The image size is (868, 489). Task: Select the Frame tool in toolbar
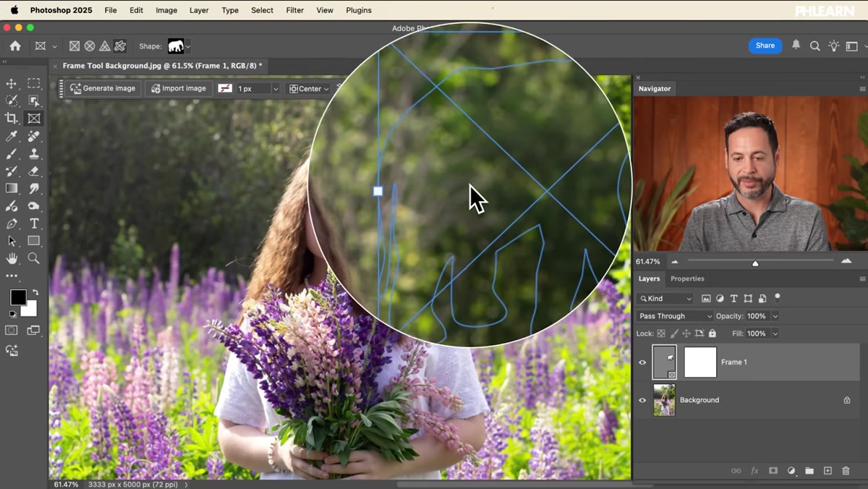coord(34,118)
